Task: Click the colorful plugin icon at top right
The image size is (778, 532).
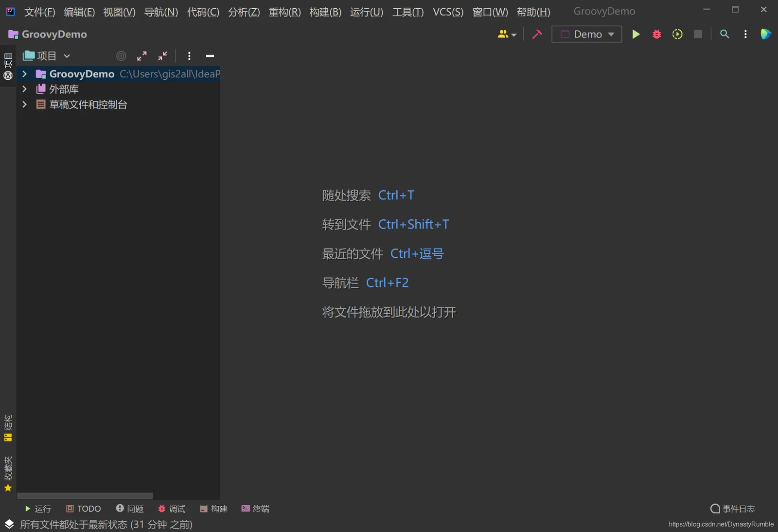Action: click(x=766, y=34)
